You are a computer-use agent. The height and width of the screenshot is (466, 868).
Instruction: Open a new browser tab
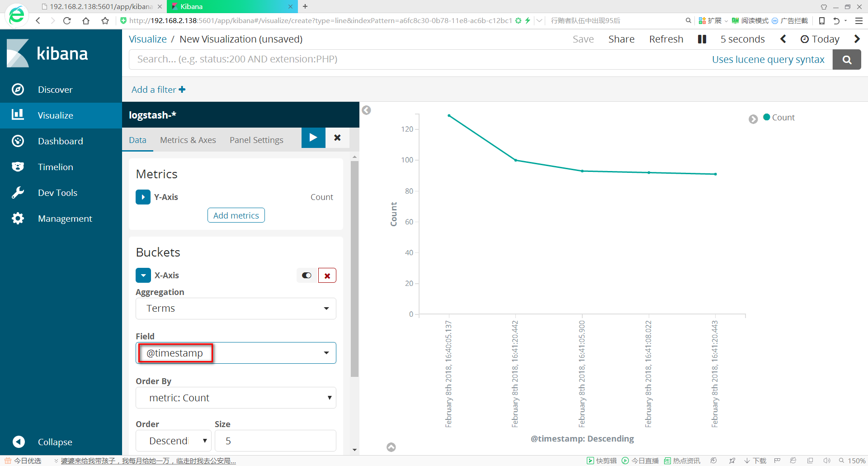(x=305, y=6)
